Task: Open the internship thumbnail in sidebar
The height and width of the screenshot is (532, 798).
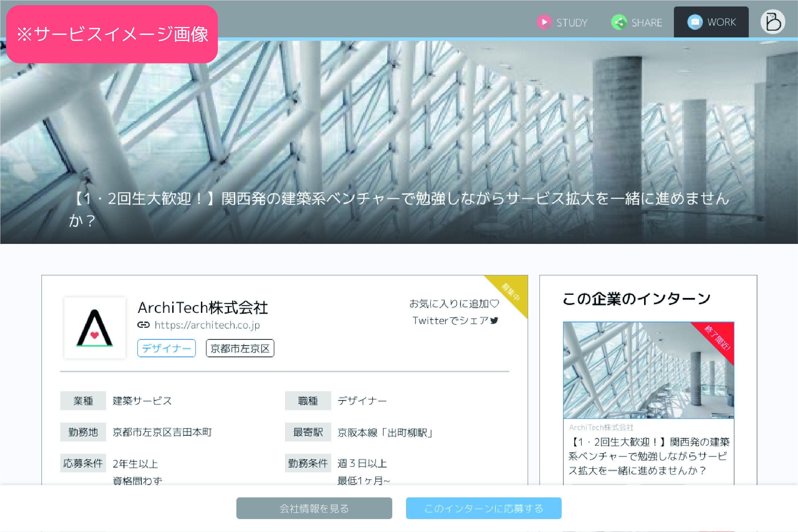Action: point(648,370)
